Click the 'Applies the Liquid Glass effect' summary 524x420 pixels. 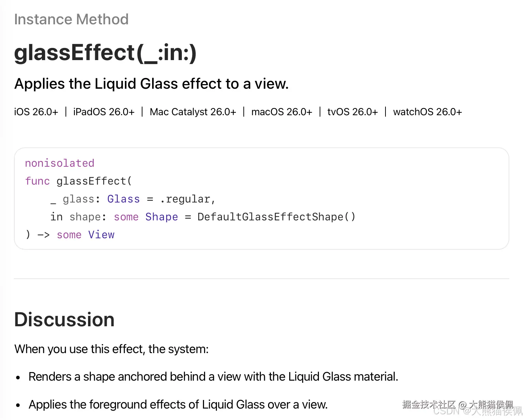pyautogui.click(x=151, y=84)
